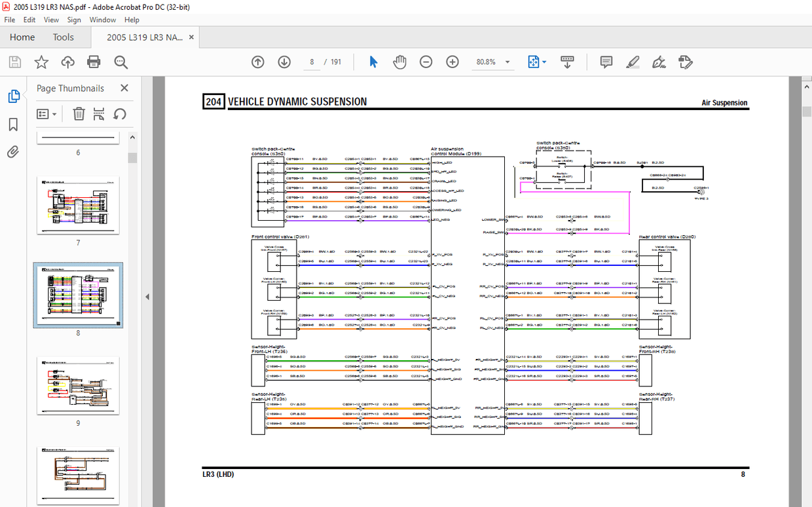The width and height of the screenshot is (812, 507).
Task: Click the zoom out minus icon
Action: coord(426,62)
